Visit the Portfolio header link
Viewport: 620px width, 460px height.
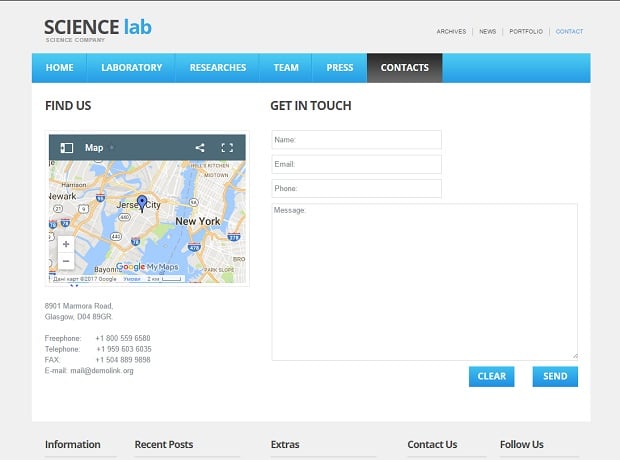(526, 31)
